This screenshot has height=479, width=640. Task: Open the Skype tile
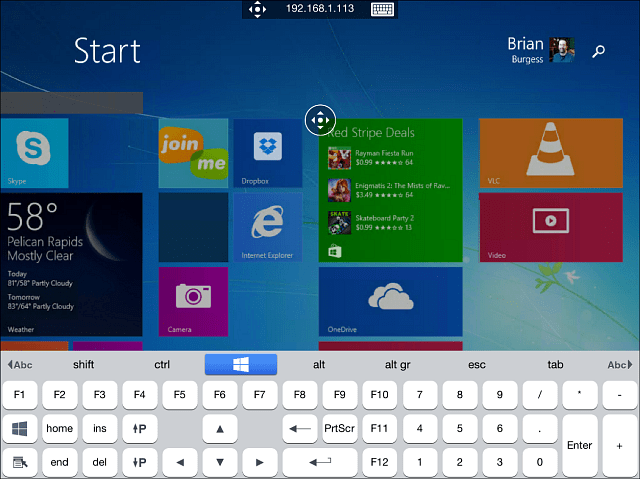pyautogui.click(x=34, y=153)
